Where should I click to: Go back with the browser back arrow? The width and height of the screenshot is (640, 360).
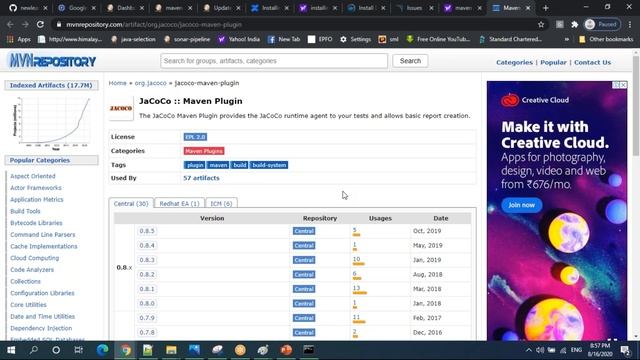click(10, 24)
